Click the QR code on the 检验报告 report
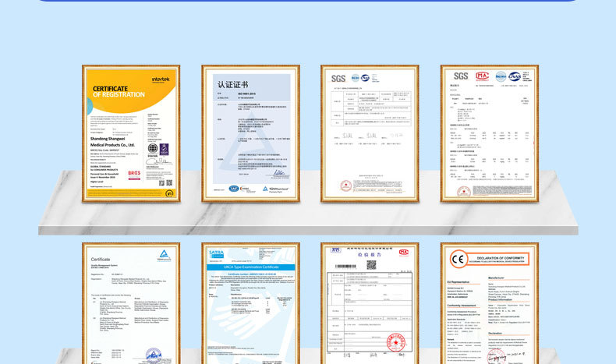 [x=371, y=265]
